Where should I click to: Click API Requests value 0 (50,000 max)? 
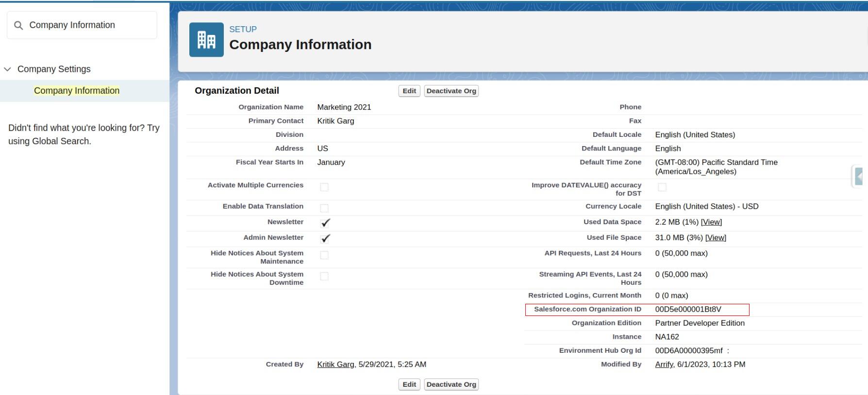click(682, 253)
